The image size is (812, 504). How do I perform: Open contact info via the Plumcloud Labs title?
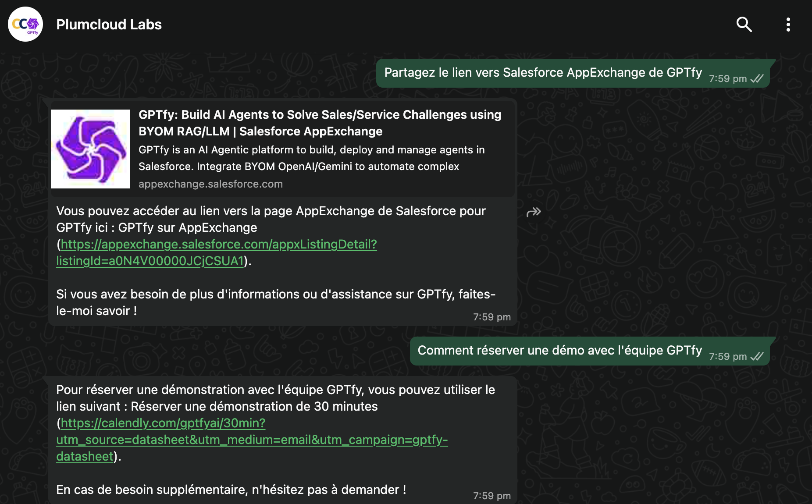109,25
